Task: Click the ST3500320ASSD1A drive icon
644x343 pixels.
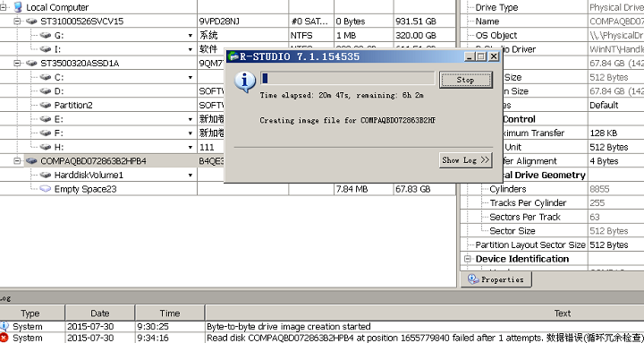Action: pyautogui.click(x=31, y=64)
